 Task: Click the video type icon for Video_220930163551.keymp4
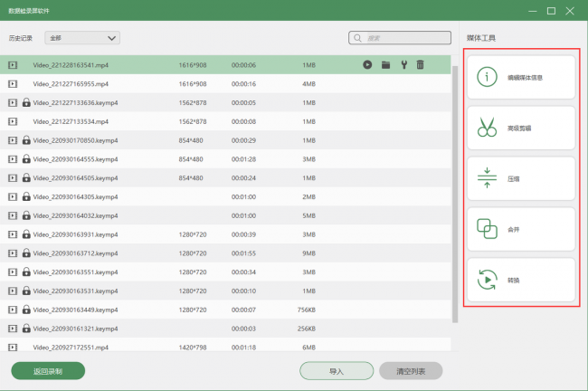click(x=13, y=272)
